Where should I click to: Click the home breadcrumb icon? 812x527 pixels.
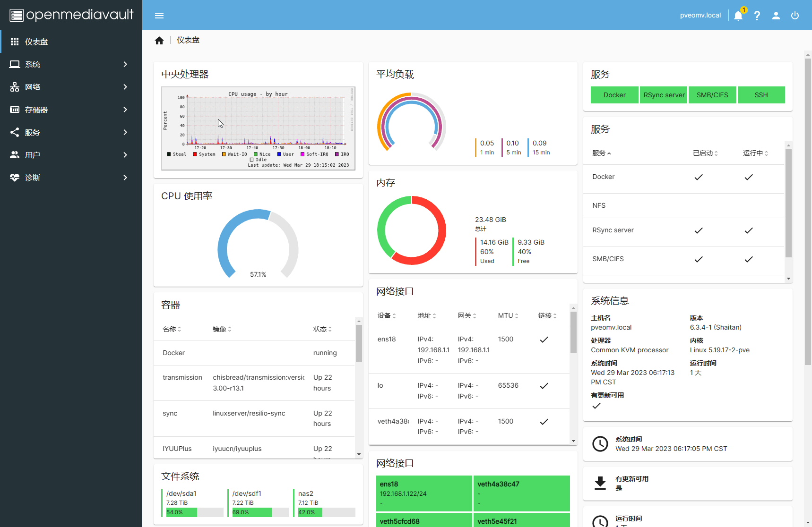[159, 41]
